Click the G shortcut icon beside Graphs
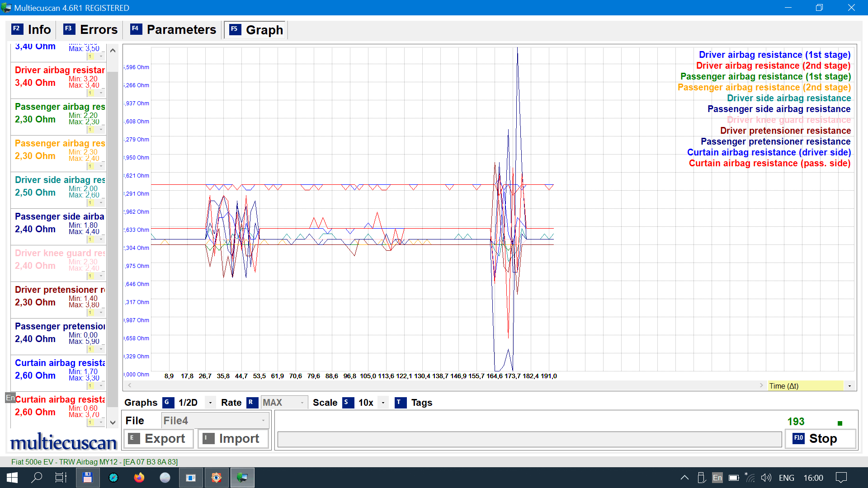This screenshot has height=488, width=868. point(168,402)
